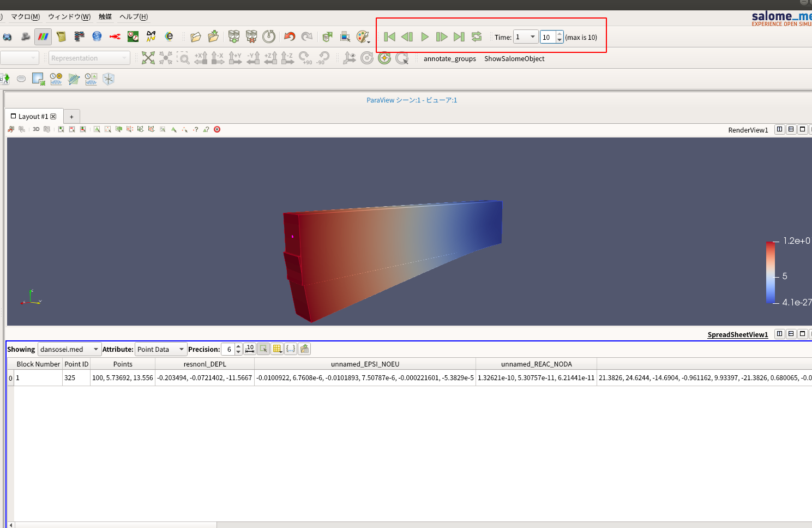
Task: Open the 触媒 menu
Action: click(x=105, y=16)
